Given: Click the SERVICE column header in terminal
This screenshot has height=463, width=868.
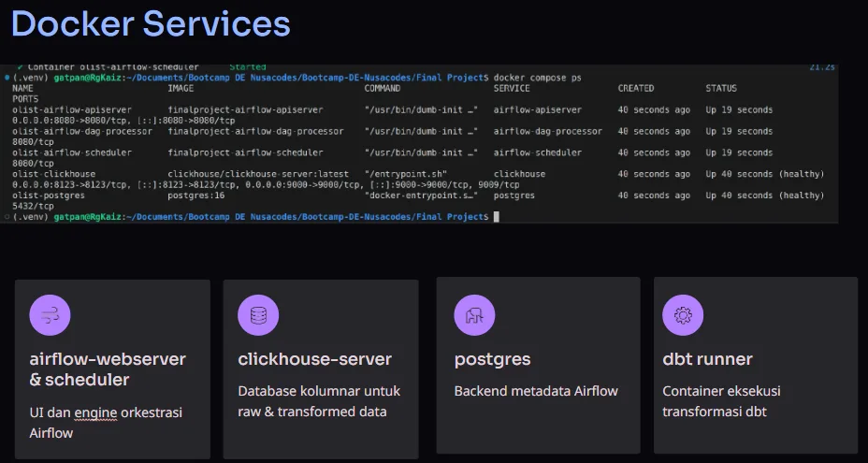Looking at the screenshot, I should coord(512,88).
